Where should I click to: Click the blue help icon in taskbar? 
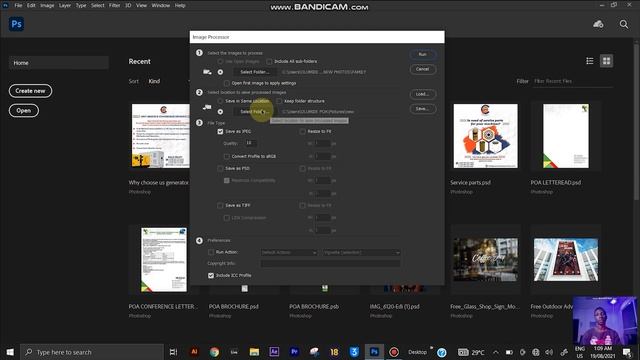point(442,352)
